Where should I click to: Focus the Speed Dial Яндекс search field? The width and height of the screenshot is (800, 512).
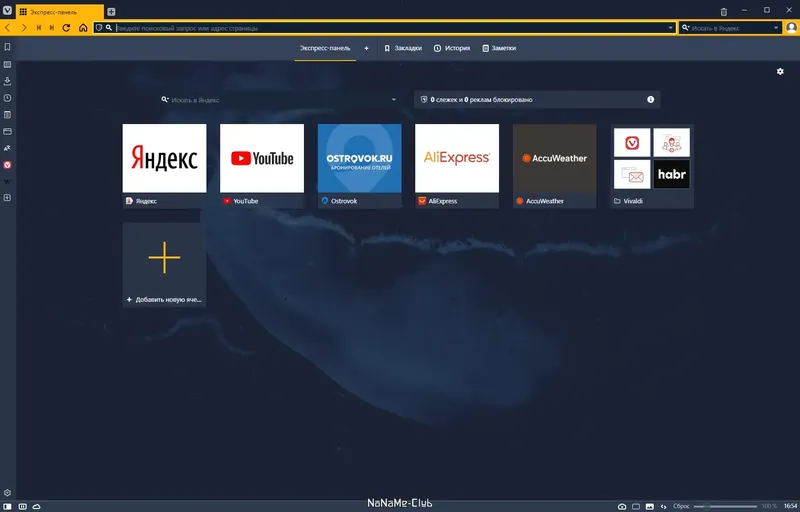tap(280, 99)
